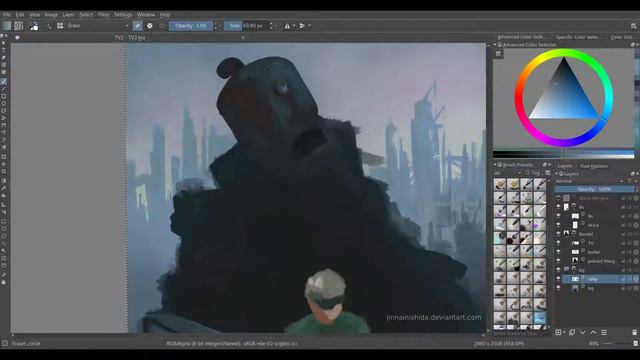Open the File menu
The height and width of the screenshot is (360, 640).
pos(7,15)
